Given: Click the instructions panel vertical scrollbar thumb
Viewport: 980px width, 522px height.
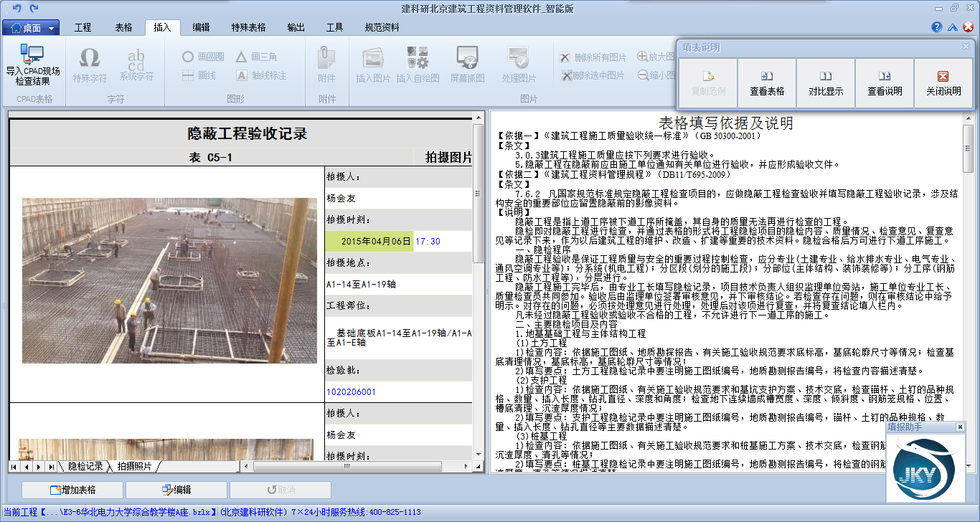Looking at the screenshot, I should tap(968, 147).
